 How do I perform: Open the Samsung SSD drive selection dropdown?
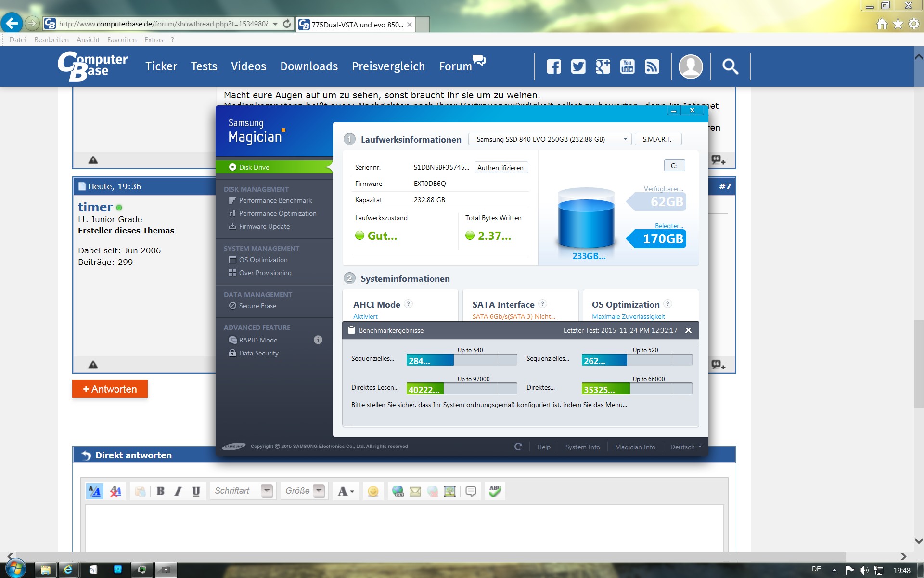(550, 139)
